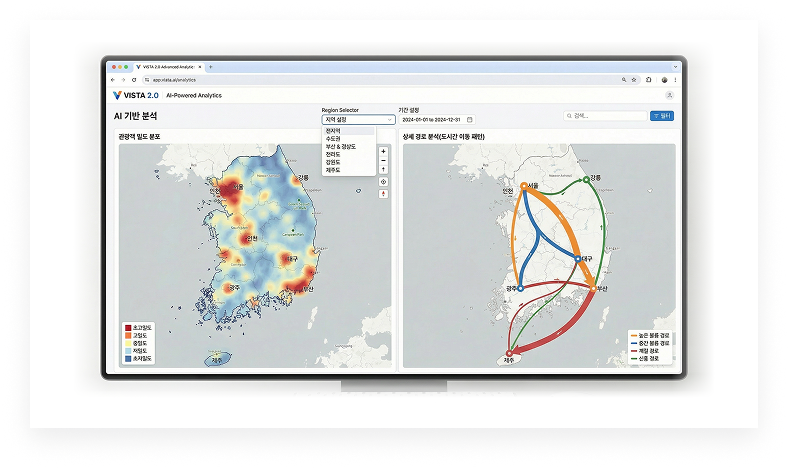
Task: Click the 검색 search input field
Action: click(x=605, y=116)
